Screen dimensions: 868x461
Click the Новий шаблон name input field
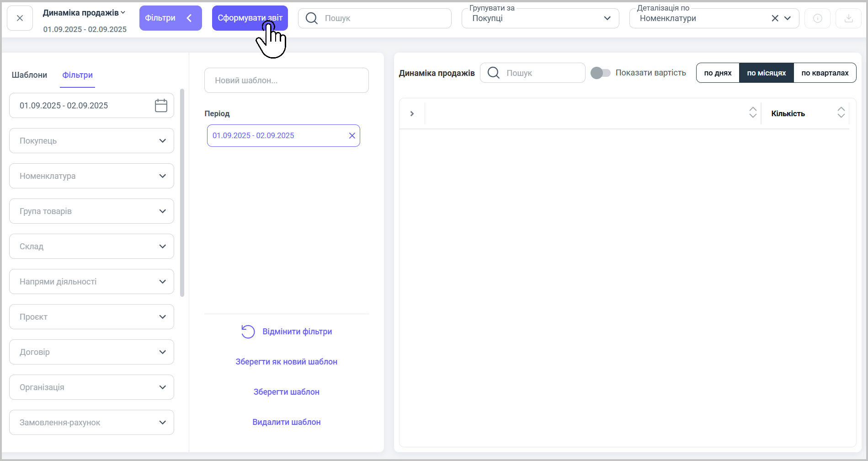[x=286, y=80]
